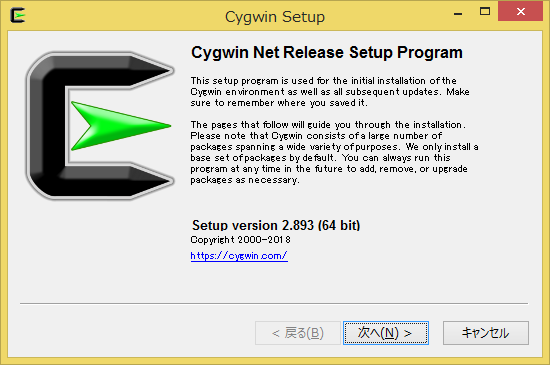
Task: Minimize the Cygwin Setup window
Action: [x=458, y=12]
